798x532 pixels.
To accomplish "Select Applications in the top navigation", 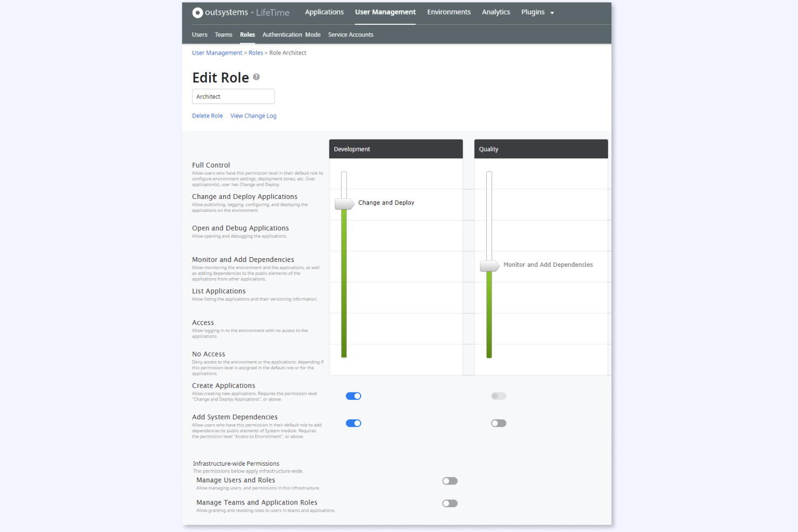I will (x=324, y=12).
